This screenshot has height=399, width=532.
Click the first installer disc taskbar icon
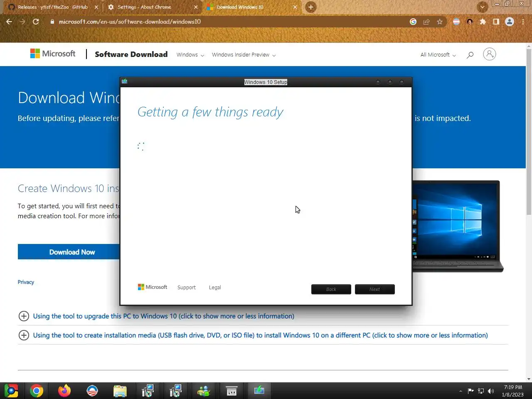coord(148,391)
